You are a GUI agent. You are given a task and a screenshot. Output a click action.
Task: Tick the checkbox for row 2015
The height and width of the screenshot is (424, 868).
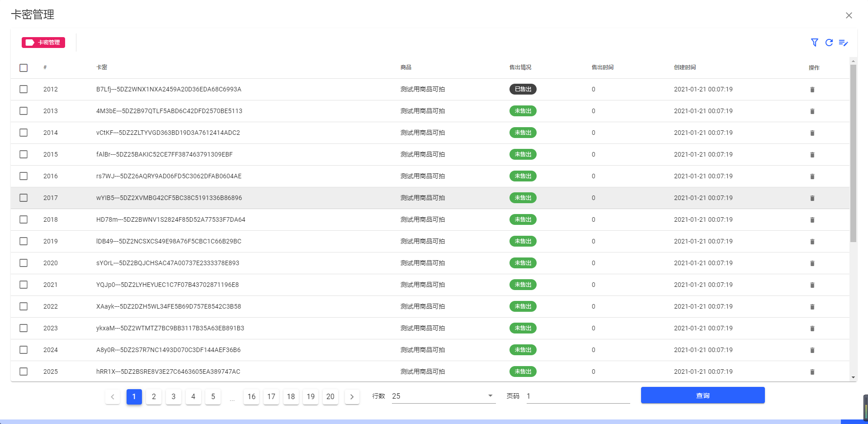pos(24,154)
